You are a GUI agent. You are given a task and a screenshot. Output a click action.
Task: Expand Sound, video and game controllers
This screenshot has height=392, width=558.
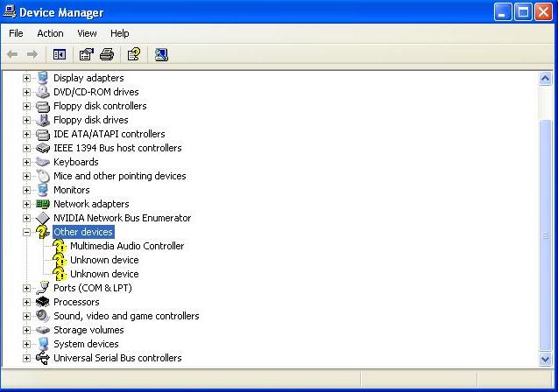[26, 316]
